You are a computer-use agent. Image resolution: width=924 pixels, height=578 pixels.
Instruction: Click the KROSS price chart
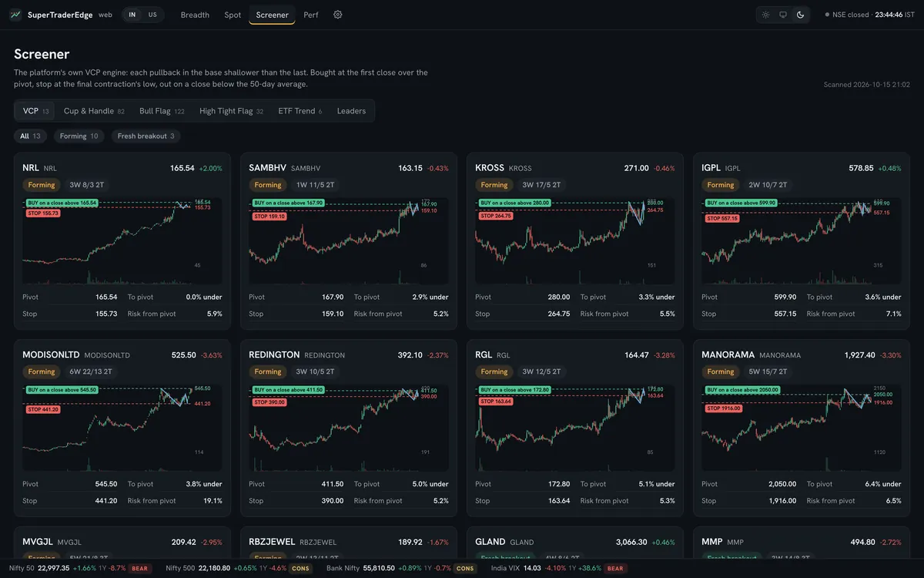(575, 240)
